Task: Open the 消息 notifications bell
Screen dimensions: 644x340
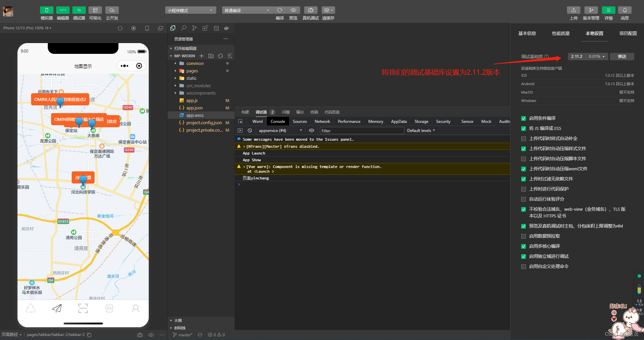Action: 625,10
